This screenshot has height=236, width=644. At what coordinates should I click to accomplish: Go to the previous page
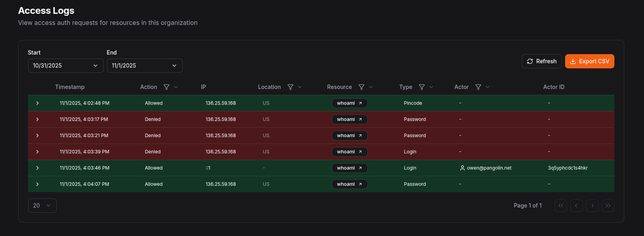(576, 206)
